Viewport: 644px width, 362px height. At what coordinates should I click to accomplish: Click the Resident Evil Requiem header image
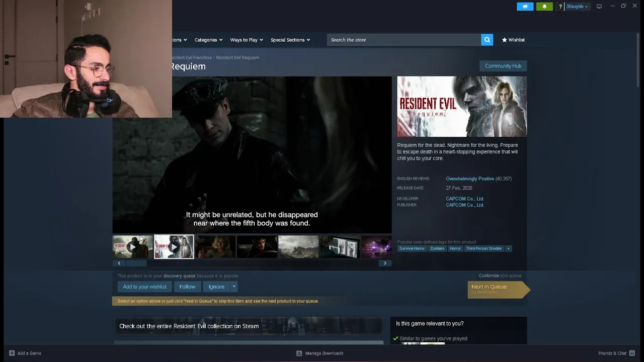(462, 107)
